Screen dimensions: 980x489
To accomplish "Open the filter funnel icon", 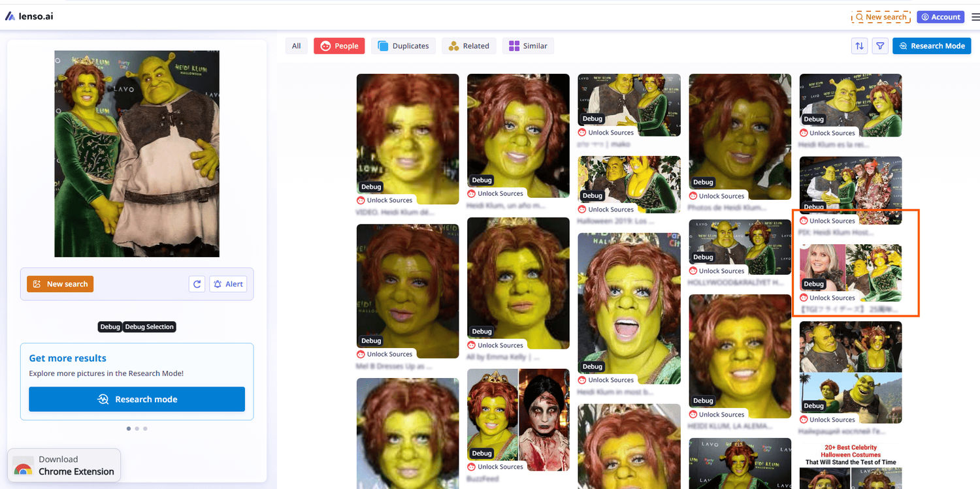I will (880, 46).
